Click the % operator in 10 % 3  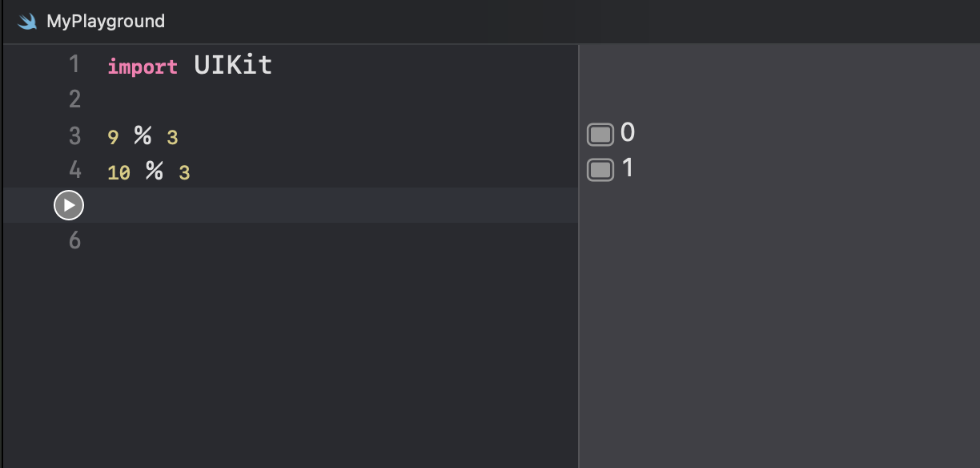(155, 171)
